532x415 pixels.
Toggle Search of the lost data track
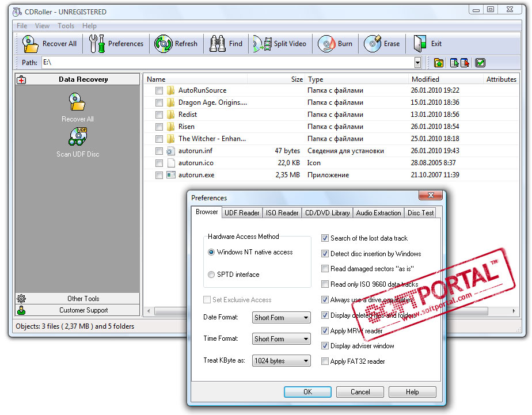(x=325, y=238)
